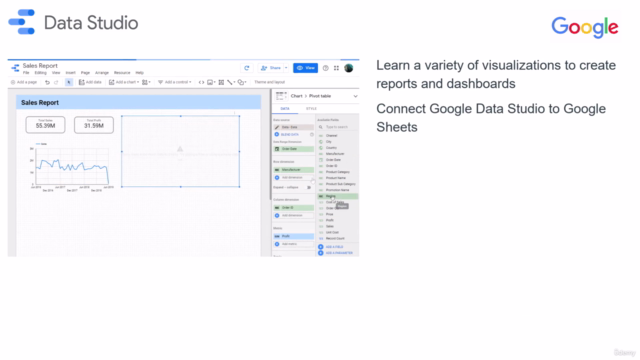The image size is (640, 360).
Task: Choose the line drawing tool
Action: 231,82
